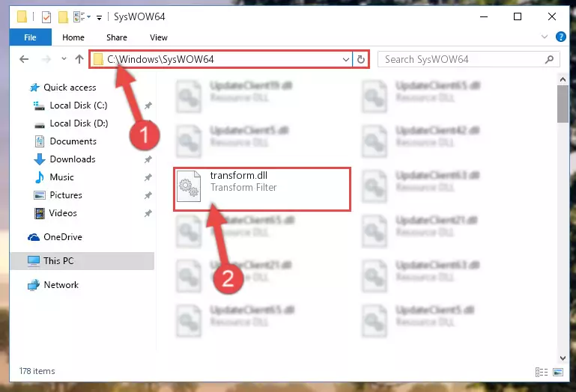The width and height of the screenshot is (576, 392).
Task: Open the View ribbon tab
Action: 159,37
